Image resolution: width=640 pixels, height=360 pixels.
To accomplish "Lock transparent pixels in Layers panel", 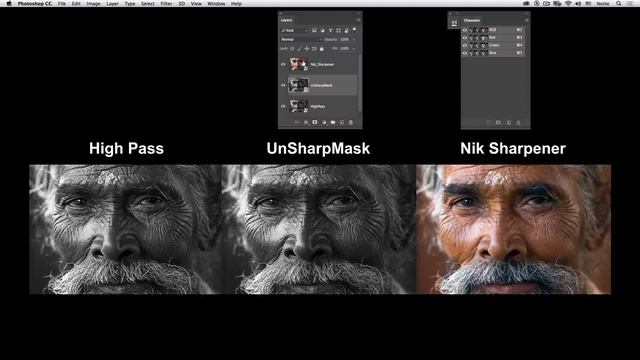I will (x=292, y=49).
